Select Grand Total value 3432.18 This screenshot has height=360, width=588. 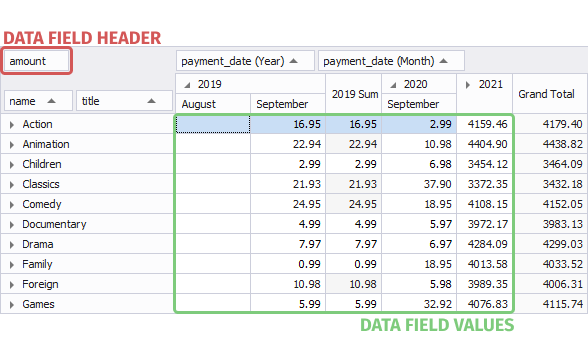(550, 184)
